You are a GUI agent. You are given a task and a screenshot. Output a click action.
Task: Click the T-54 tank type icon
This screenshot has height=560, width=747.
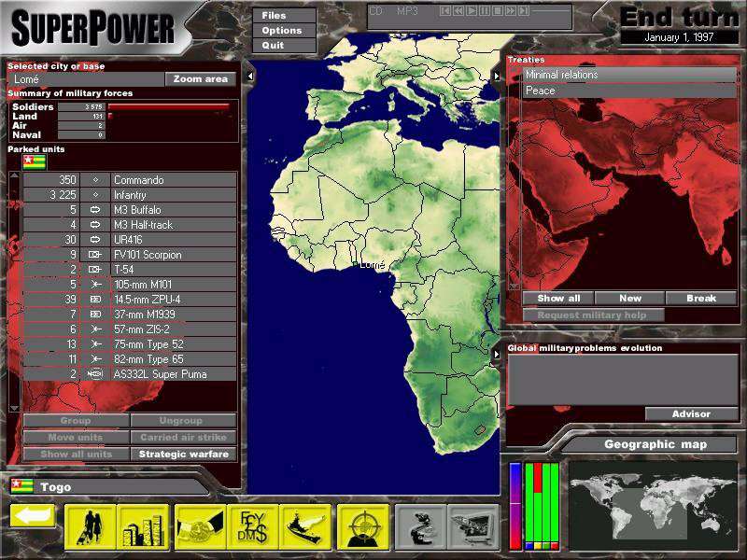pyautogui.click(x=95, y=270)
